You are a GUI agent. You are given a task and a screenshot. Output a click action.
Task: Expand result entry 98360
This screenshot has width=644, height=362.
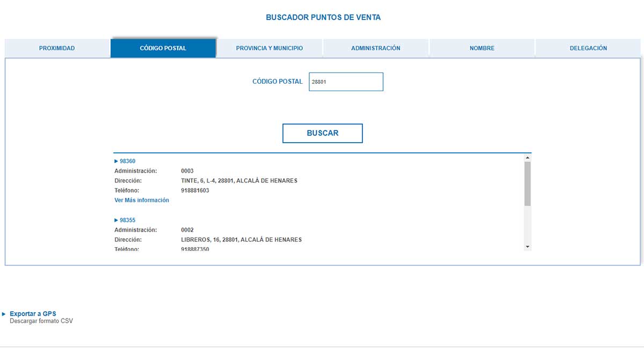(x=127, y=161)
